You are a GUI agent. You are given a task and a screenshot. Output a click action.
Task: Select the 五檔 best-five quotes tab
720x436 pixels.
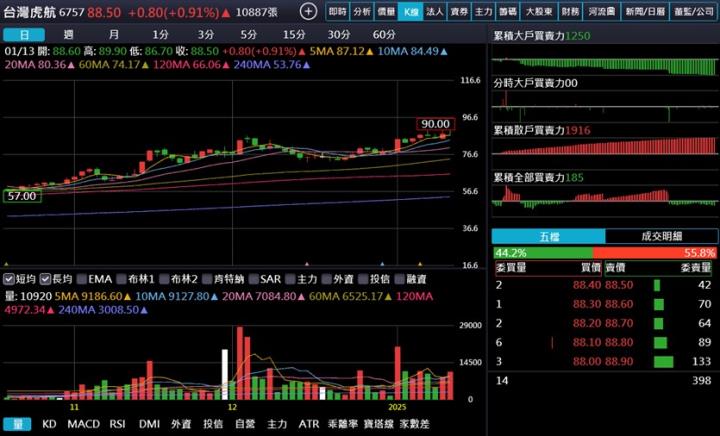(x=548, y=236)
